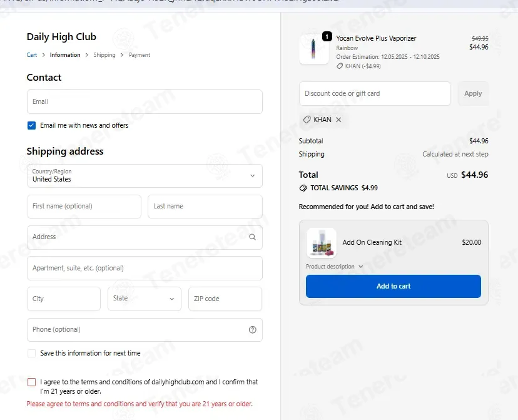Screen dimensions: 518x420
Task: Check Save this information for next time
Action: pyautogui.click(x=31, y=353)
